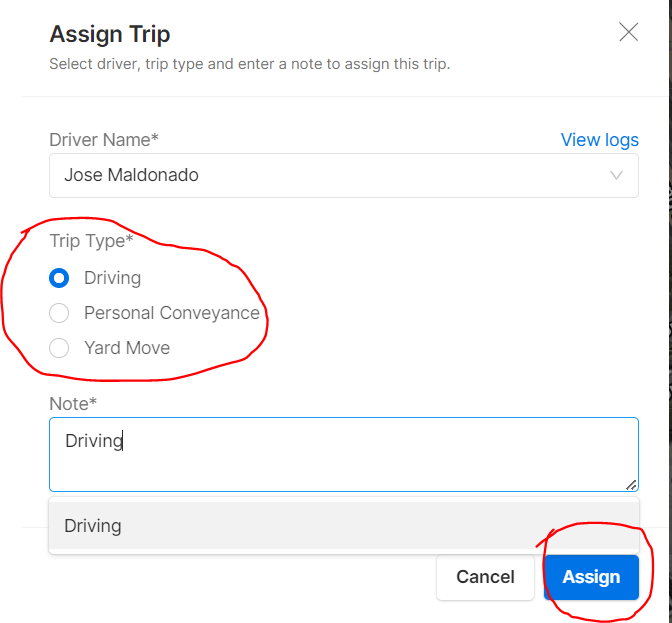This screenshot has width=672, height=623.
Task: Click the Driving option label text
Action: pos(112,278)
